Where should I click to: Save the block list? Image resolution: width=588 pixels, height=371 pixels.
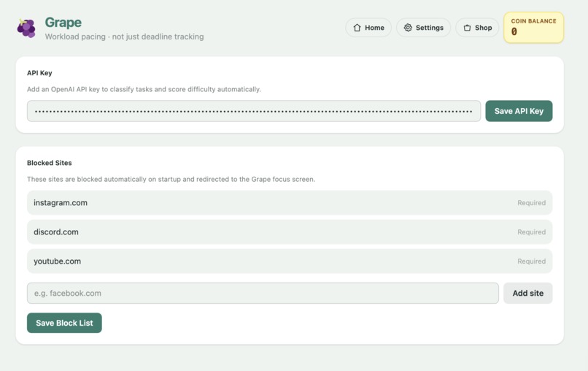64,323
